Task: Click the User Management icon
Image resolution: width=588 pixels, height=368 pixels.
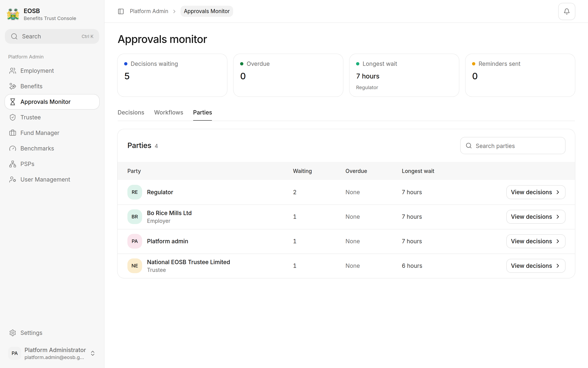Action: point(13,180)
